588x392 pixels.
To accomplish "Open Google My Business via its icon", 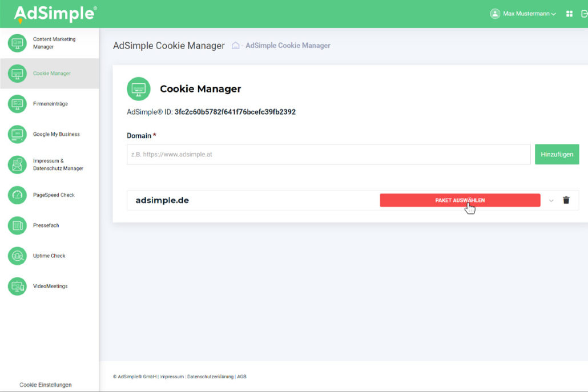I will pos(17,134).
